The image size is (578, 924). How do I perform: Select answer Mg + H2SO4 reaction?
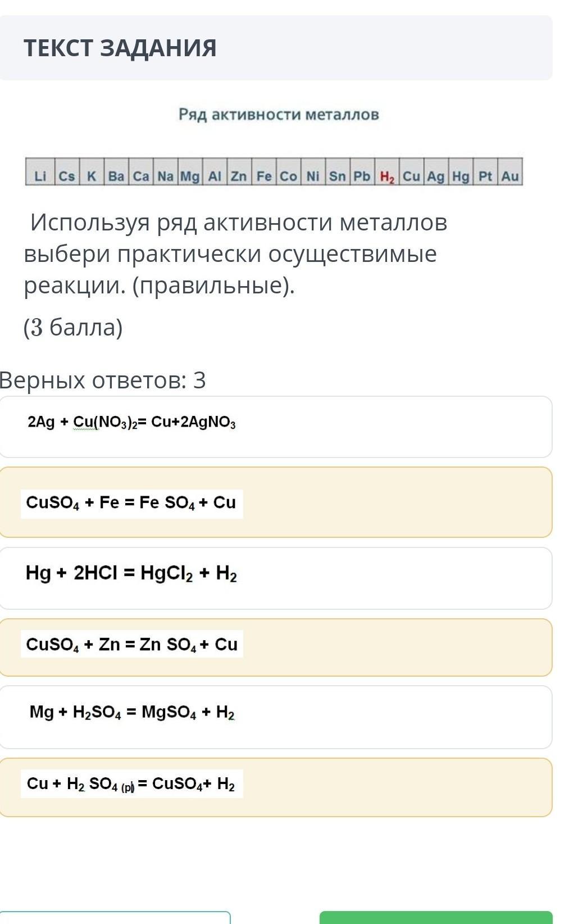[x=275, y=717]
